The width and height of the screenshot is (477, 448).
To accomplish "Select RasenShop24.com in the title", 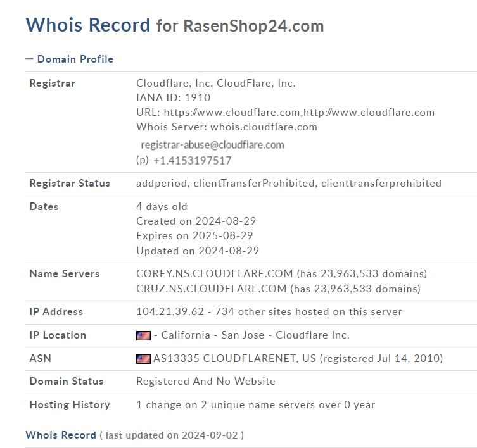I will (254, 26).
